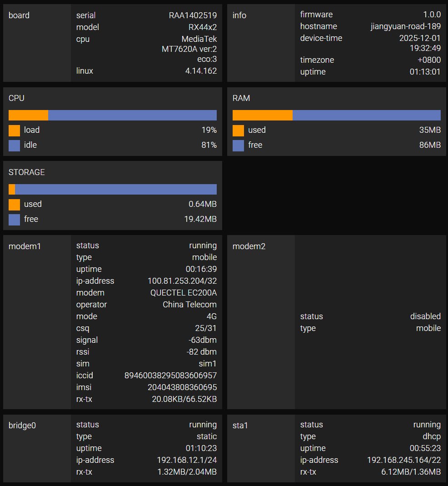Click the hostname value jiangyuan-road-189
Screen dimensions: 448x486
405,26
